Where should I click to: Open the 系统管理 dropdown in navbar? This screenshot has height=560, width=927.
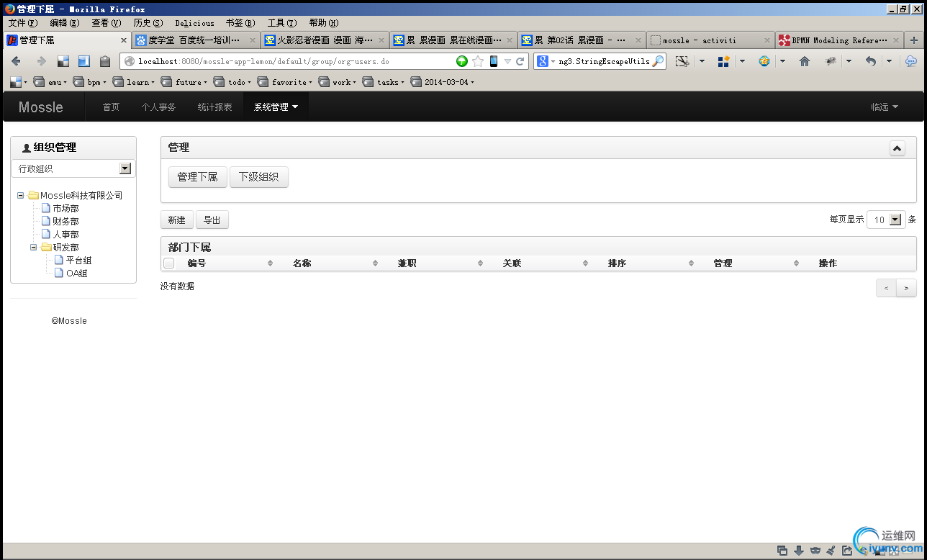click(x=276, y=107)
